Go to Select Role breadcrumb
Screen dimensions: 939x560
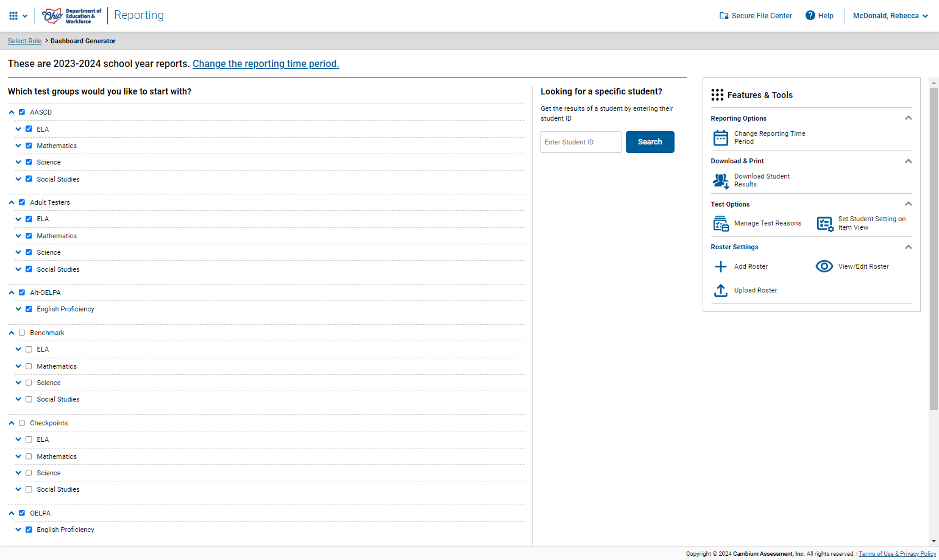click(24, 41)
